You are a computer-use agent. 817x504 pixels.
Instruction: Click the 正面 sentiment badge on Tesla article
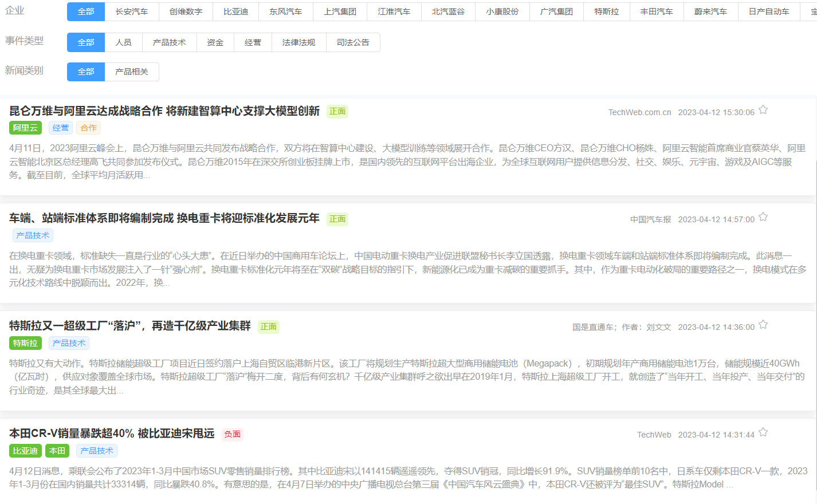[x=267, y=326]
